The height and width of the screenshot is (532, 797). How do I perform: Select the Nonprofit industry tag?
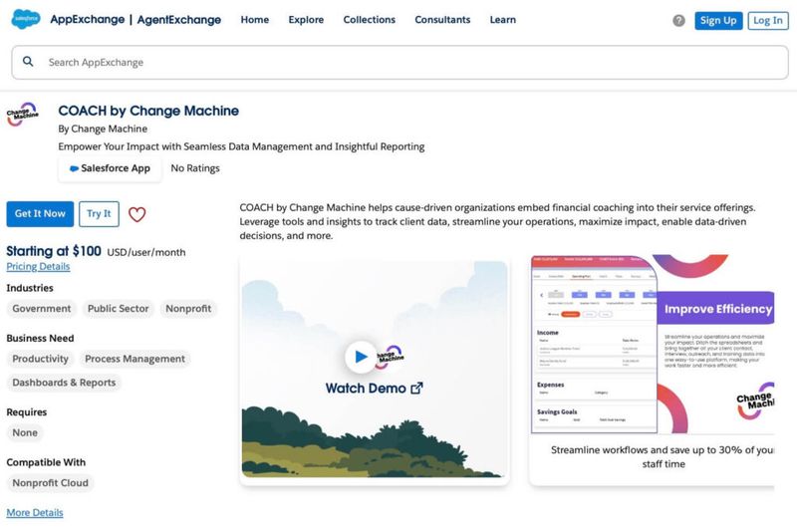[x=188, y=309]
